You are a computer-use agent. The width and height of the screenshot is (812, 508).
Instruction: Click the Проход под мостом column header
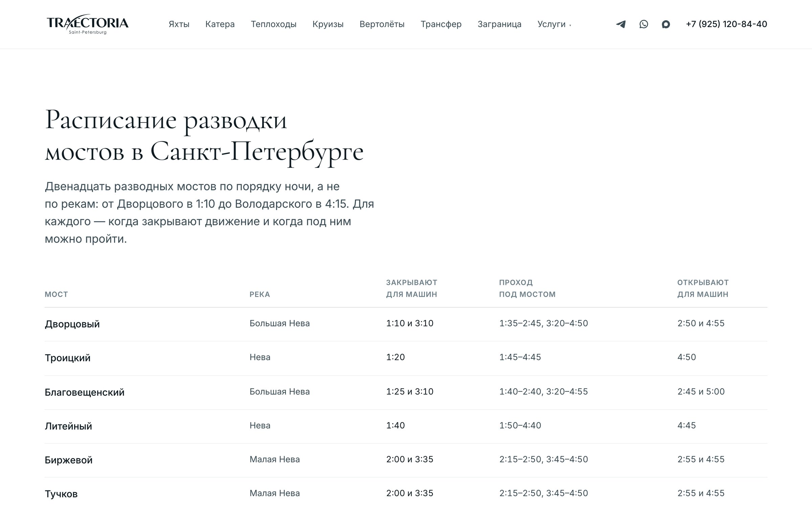527,288
